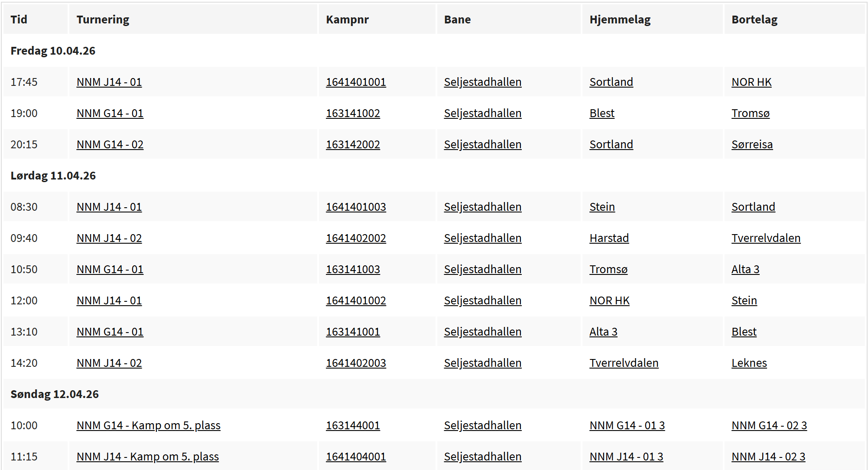868x470 pixels.
Task: Open match number 1641401001
Action: click(x=355, y=82)
